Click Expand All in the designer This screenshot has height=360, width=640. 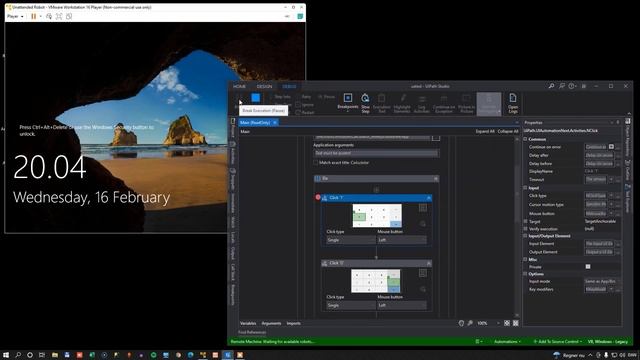(x=485, y=131)
